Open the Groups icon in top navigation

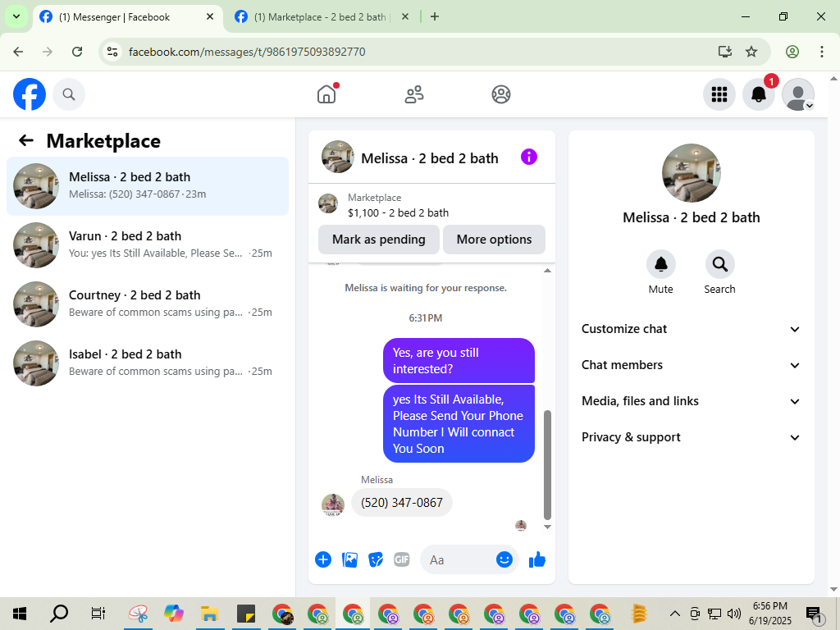(501, 94)
